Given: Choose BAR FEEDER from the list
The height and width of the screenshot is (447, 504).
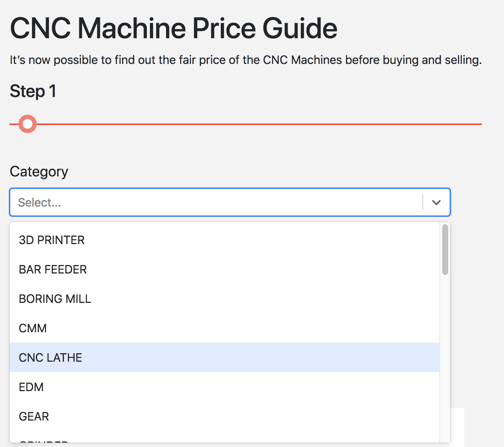Looking at the screenshot, I should tap(53, 269).
